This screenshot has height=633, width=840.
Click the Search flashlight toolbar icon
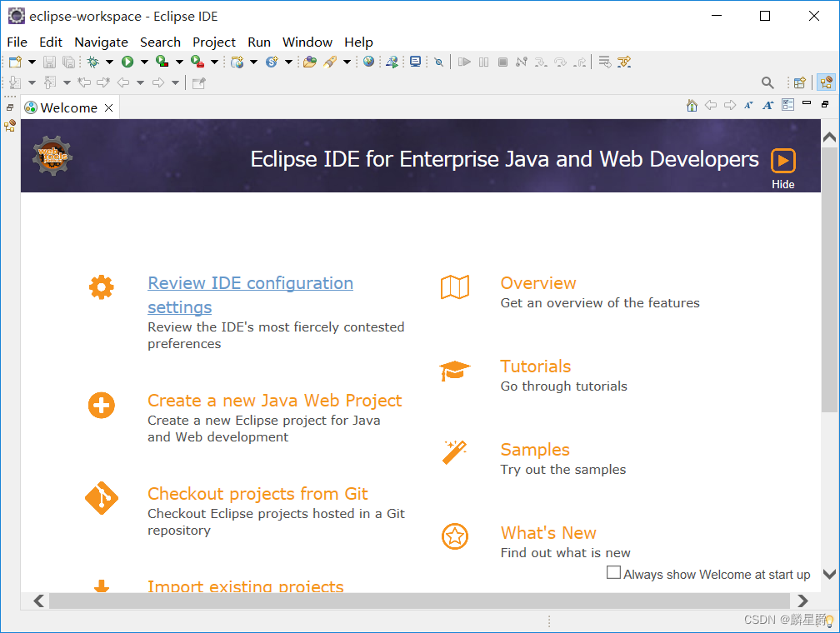[x=330, y=62]
